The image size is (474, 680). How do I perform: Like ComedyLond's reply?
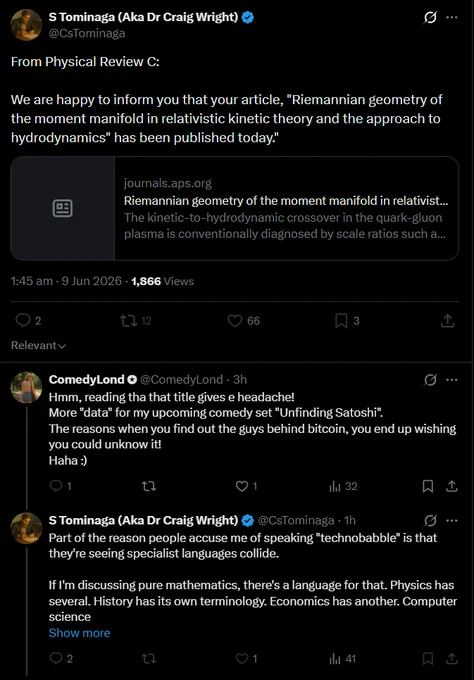click(x=246, y=486)
